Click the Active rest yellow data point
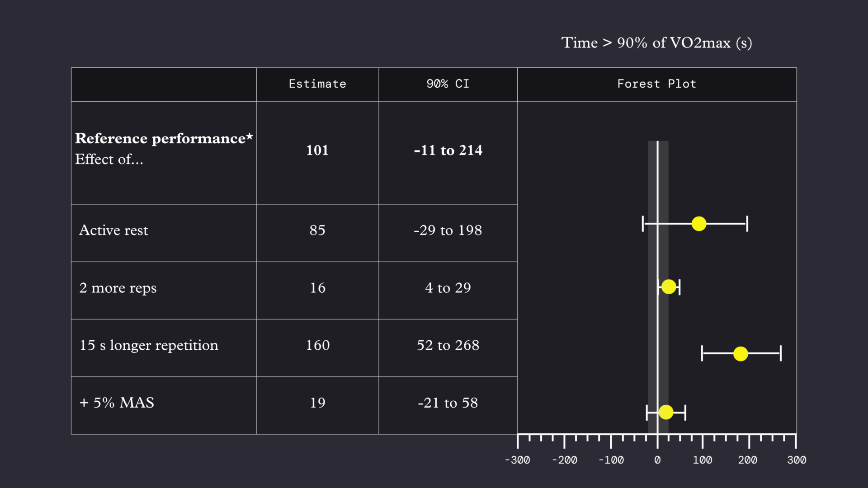Screen dimensions: 868x488 pyautogui.click(x=699, y=224)
